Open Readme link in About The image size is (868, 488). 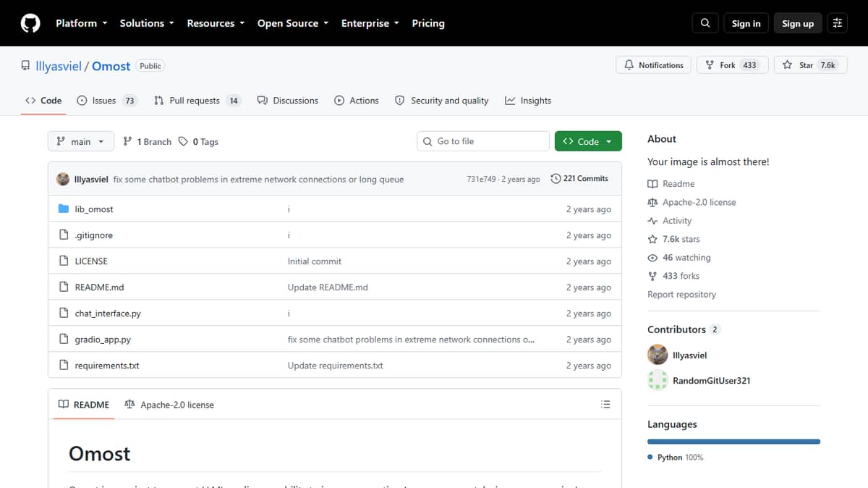coord(671,184)
